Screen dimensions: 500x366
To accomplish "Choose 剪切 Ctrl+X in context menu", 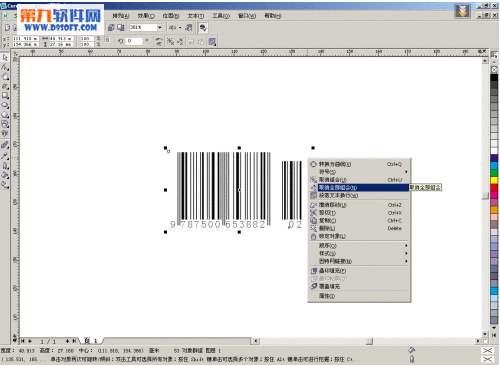I will click(x=359, y=213).
